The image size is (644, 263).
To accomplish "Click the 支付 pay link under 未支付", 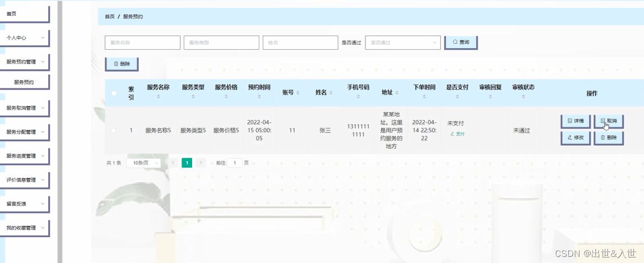I will click(457, 134).
